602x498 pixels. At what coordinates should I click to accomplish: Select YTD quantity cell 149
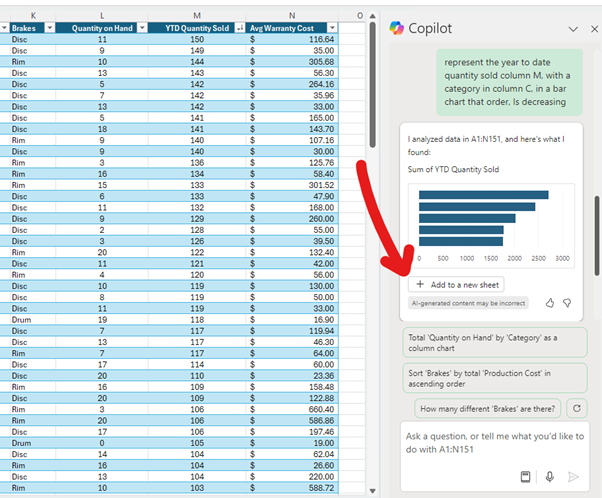197,51
